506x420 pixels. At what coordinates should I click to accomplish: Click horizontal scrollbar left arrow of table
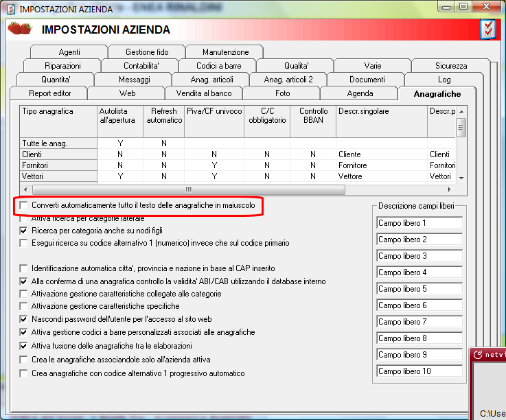click(25, 189)
